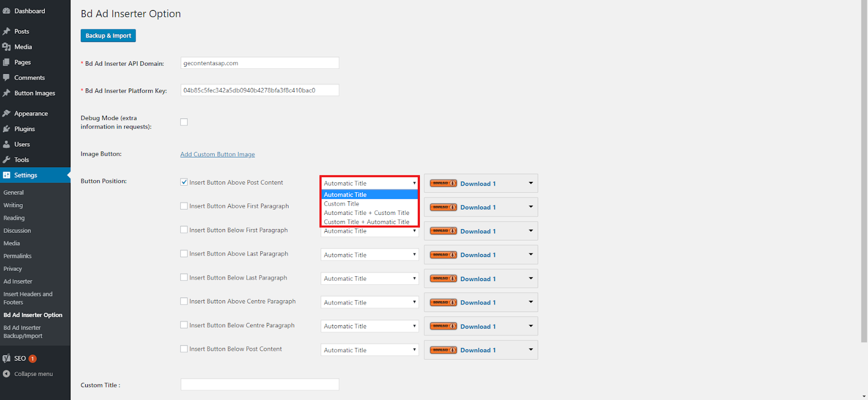Screen dimensions: 868x400
Task: Open the Ad Inserter submenu item
Action: coord(18,282)
